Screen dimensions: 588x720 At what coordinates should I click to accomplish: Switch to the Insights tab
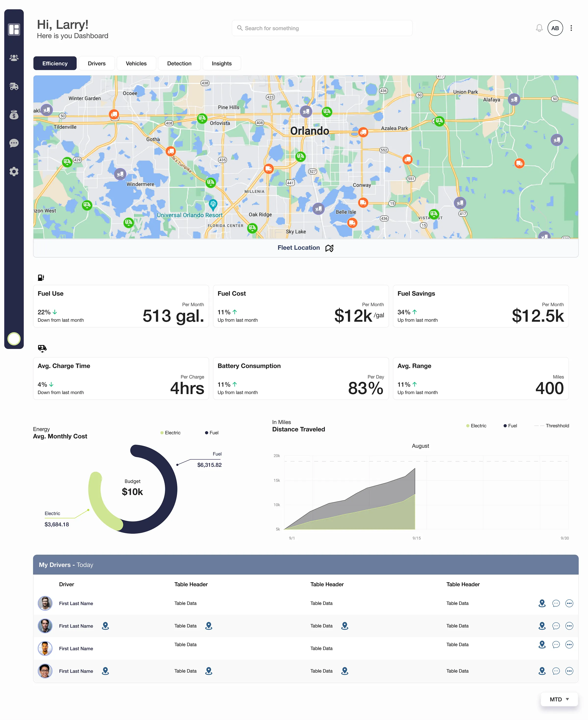(221, 63)
